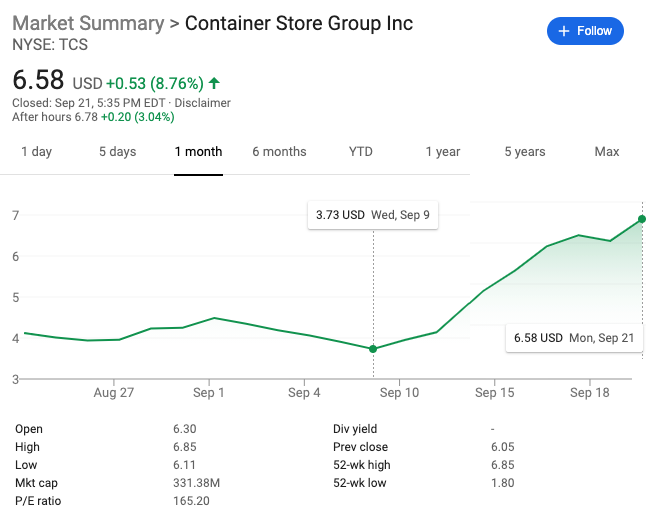Viewport: 646px width, 525px height.
Task: Click the y-axis label 7
Action: click(16, 215)
